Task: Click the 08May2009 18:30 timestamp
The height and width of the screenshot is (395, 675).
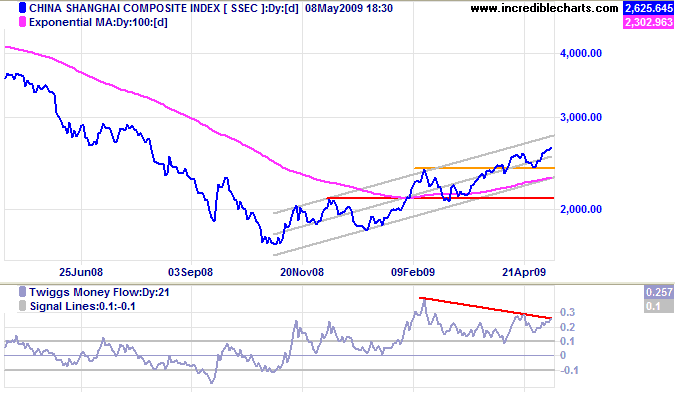Action: 349,8
